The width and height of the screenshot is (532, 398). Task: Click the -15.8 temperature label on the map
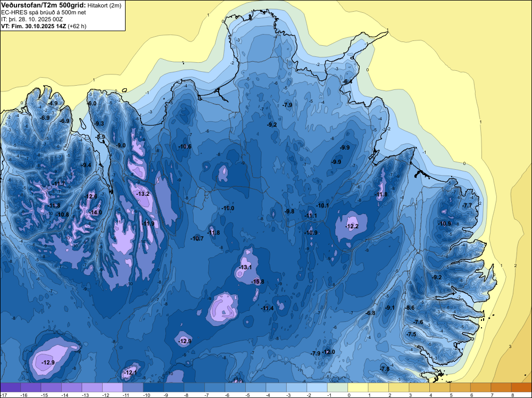tap(257, 281)
